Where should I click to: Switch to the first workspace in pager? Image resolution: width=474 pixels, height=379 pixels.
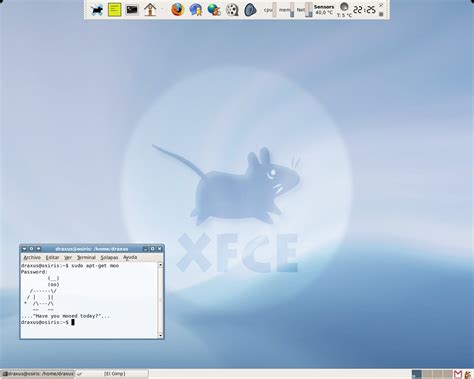pyautogui.click(x=417, y=374)
